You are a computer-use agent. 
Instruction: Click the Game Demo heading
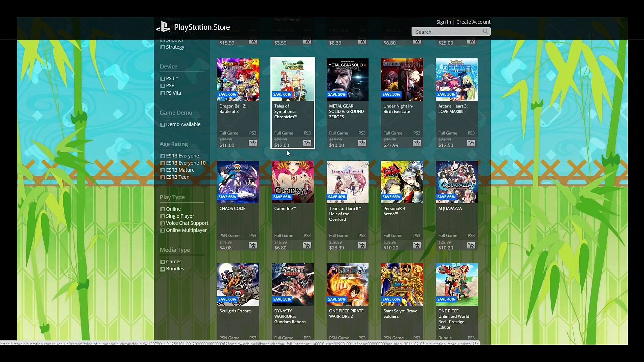point(176,113)
